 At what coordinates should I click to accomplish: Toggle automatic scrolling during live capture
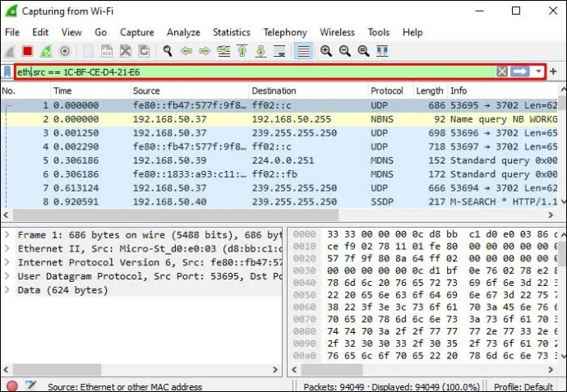(x=279, y=51)
